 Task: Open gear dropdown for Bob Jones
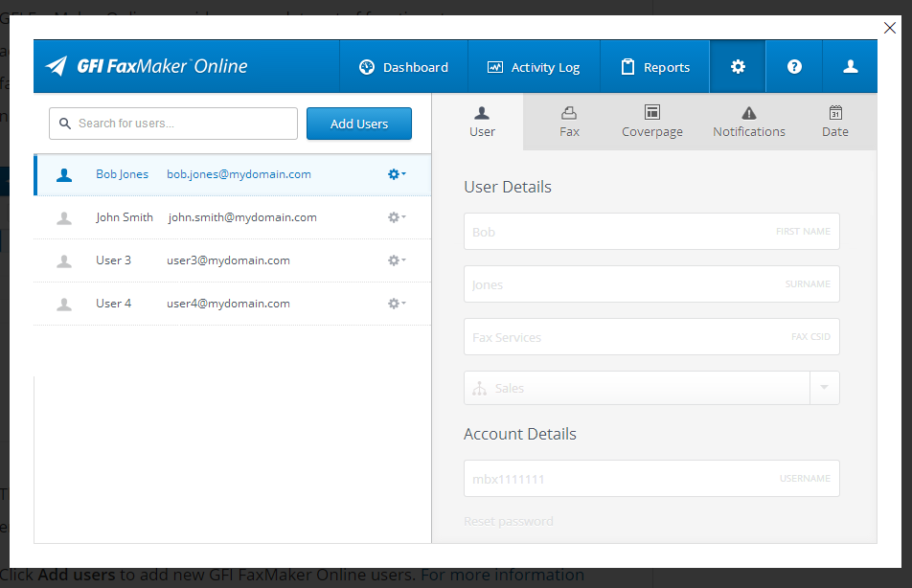[397, 174]
